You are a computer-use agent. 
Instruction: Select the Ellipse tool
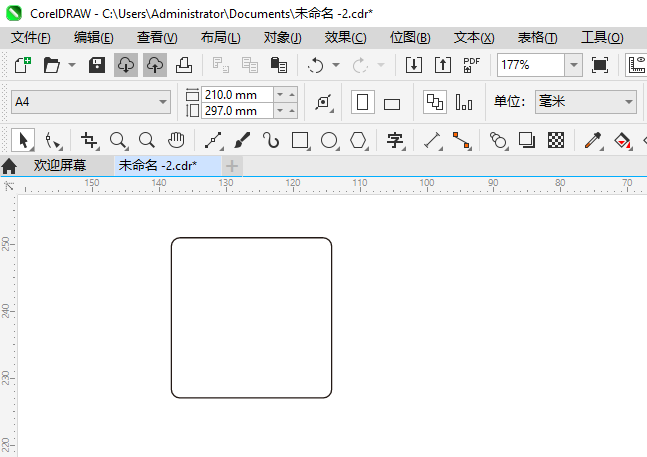329,141
